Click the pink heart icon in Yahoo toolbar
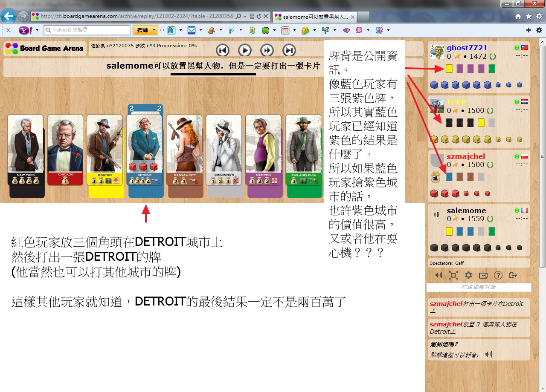 pyautogui.click(x=346, y=30)
